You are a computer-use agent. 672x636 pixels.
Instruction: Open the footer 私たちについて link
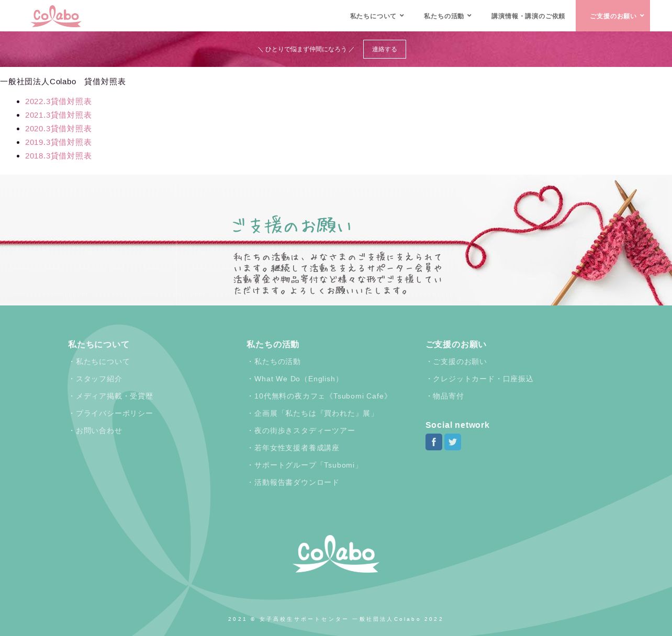click(x=99, y=361)
